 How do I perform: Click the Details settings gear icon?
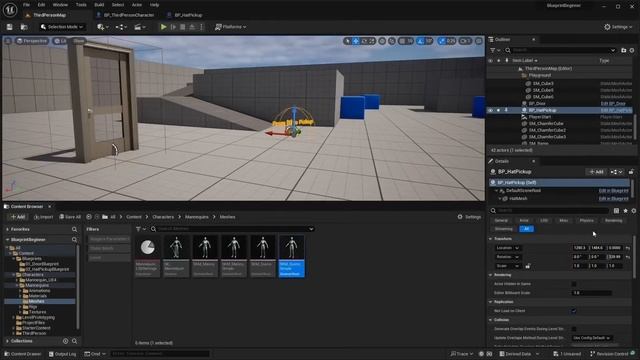[x=634, y=211]
